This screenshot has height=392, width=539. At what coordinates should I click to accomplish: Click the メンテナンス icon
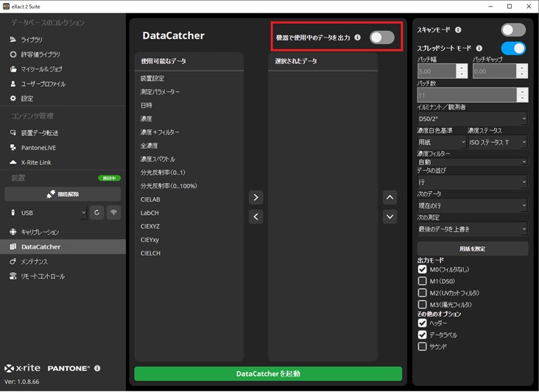click(13, 262)
